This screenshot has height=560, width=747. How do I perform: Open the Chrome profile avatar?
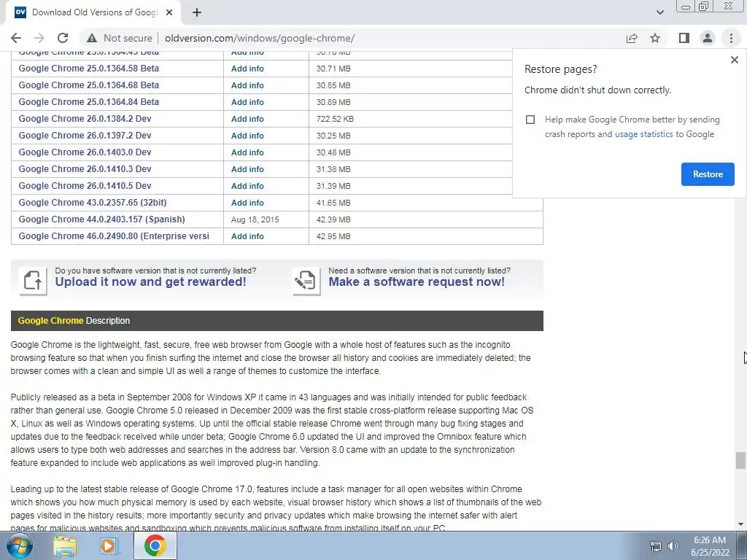coord(708,38)
